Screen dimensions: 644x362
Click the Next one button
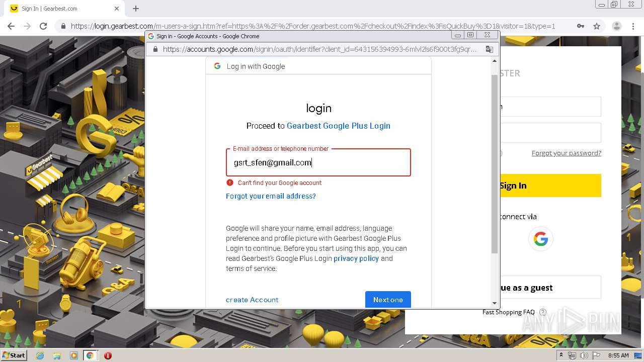point(388,300)
